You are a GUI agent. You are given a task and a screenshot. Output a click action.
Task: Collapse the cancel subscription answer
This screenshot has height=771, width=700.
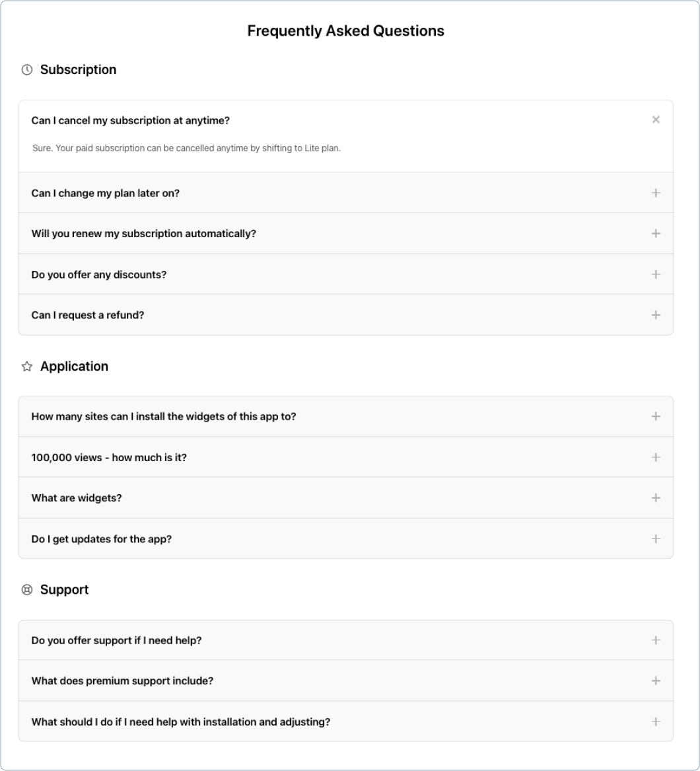(656, 120)
